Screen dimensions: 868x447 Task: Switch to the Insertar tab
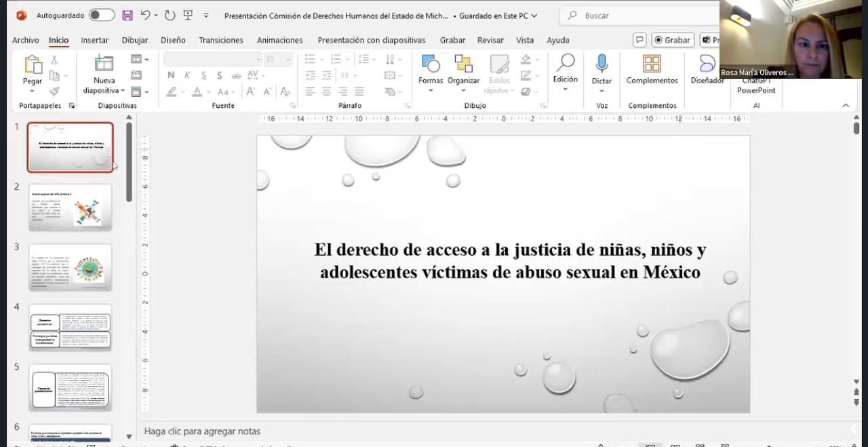tap(95, 40)
